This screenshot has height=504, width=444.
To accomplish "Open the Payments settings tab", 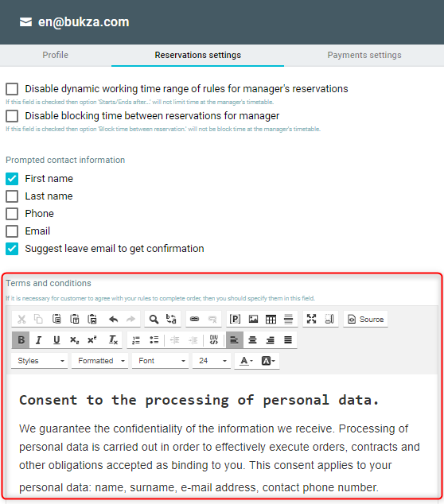I will [x=364, y=56].
